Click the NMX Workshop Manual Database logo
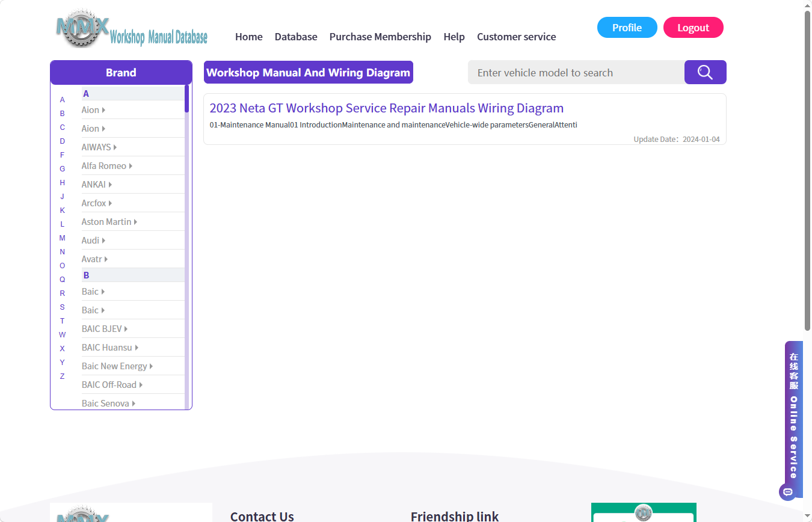The width and height of the screenshot is (812, 522). click(x=132, y=28)
